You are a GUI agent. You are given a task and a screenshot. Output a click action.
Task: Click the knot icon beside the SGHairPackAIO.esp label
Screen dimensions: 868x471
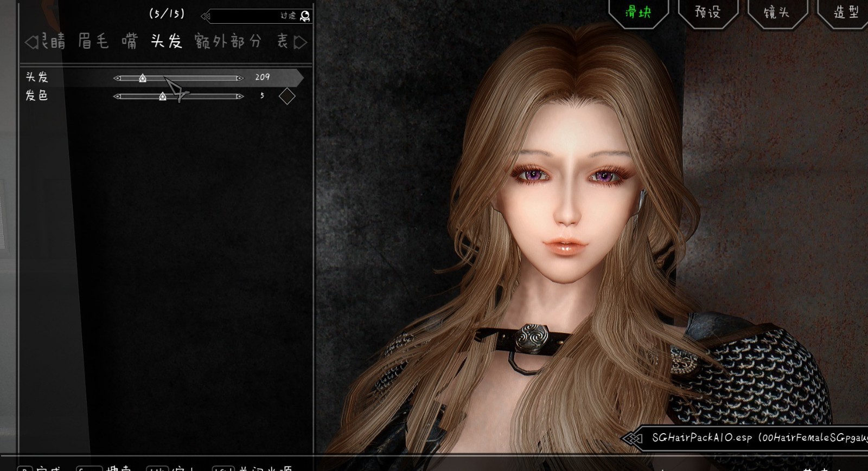[x=631, y=438]
